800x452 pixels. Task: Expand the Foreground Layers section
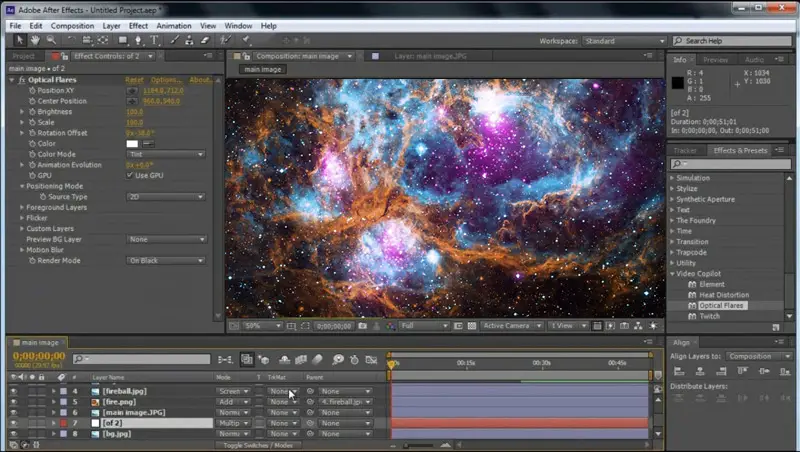pos(22,207)
